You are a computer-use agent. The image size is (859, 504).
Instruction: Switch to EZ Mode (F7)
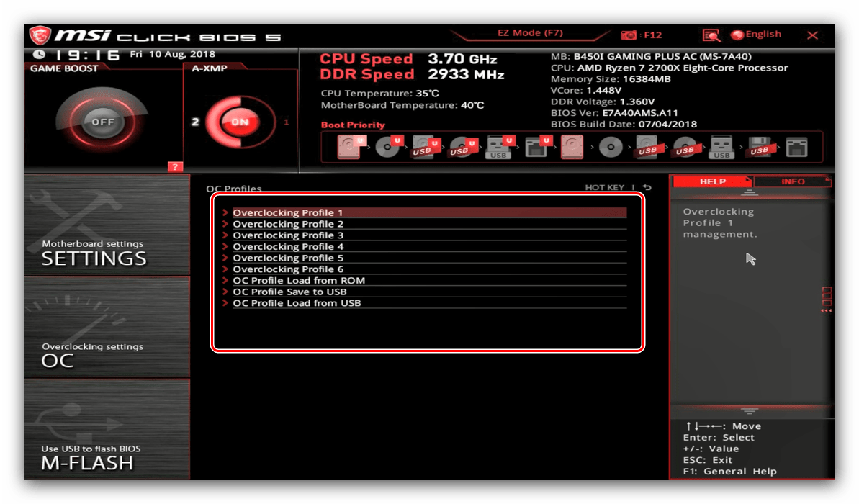[x=530, y=33]
